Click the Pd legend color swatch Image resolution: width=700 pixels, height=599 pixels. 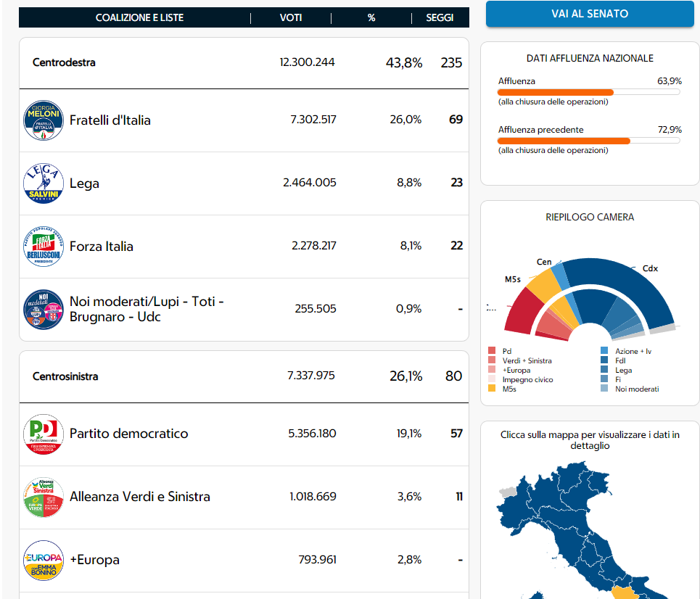[x=492, y=351]
